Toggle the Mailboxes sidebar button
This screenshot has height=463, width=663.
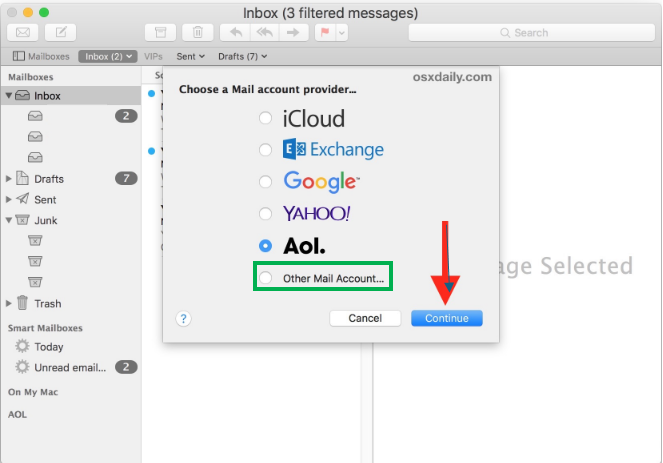(41, 56)
